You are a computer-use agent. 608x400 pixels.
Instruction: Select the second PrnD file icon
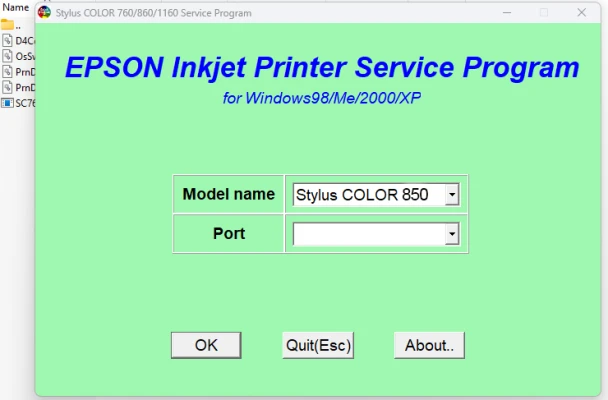(7, 87)
